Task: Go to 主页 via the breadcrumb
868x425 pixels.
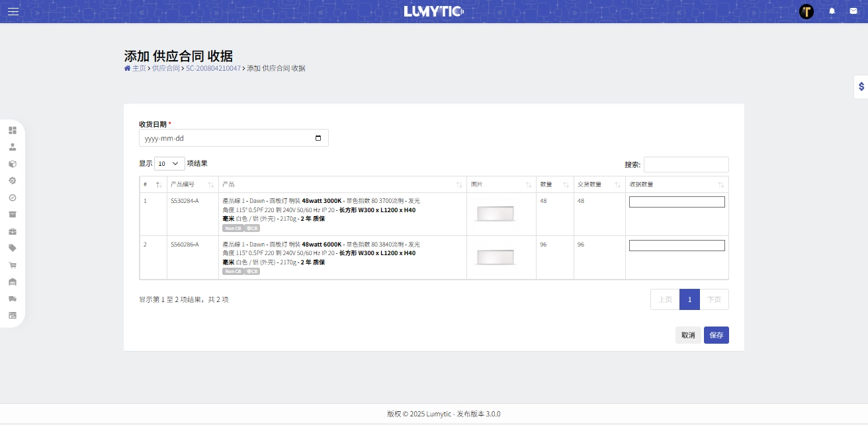Action: point(138,68)
